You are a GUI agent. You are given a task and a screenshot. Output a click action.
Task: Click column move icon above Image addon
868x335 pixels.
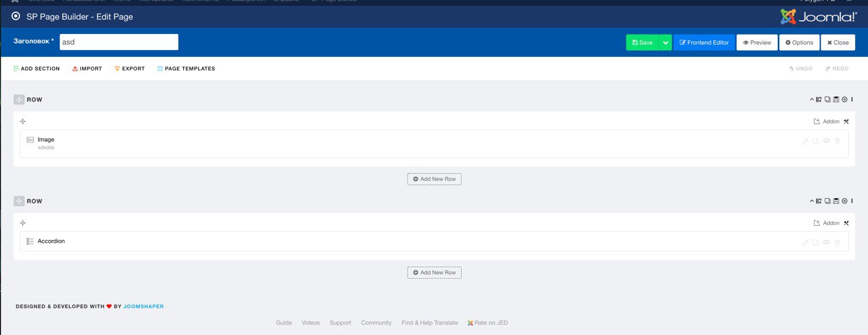point(23,121)
